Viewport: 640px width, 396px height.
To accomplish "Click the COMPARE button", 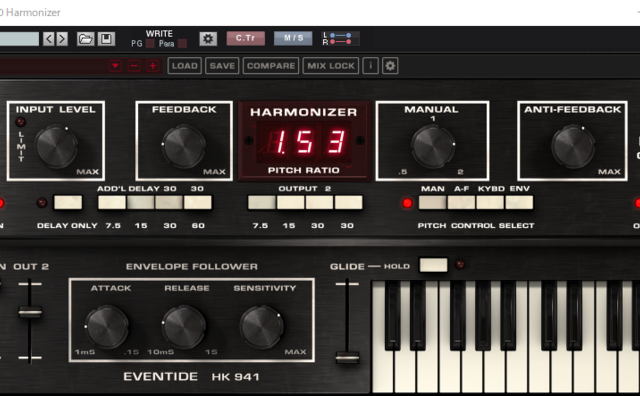I will [x=271, y=66].
